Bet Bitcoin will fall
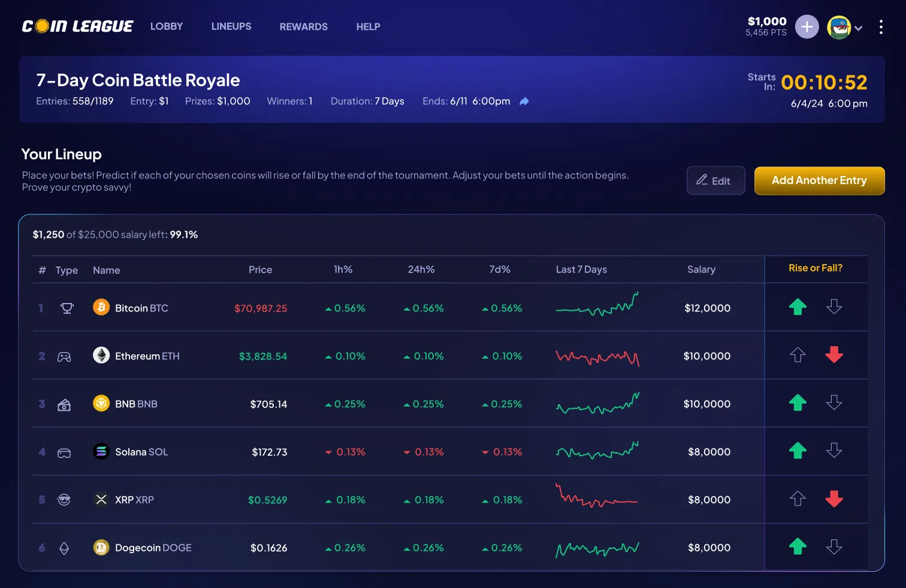The width and height of the screenshot is (906, 588). click(x=834, y=307)
